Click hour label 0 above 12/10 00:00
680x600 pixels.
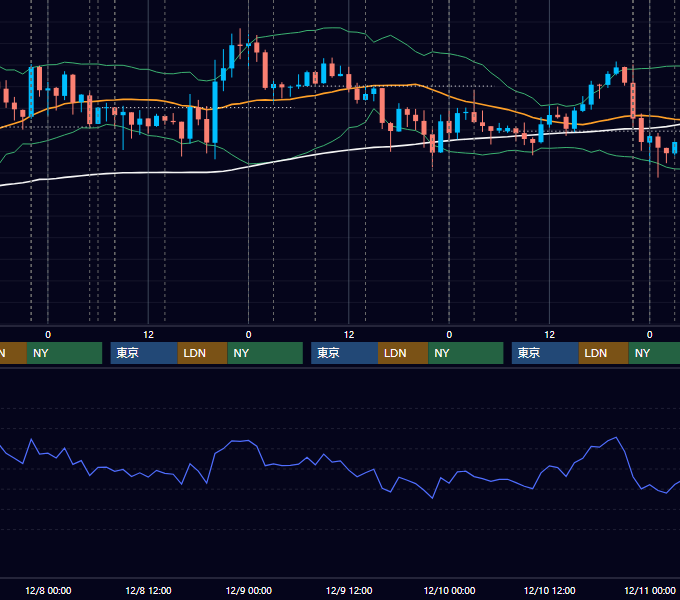[x=449, y=335]
